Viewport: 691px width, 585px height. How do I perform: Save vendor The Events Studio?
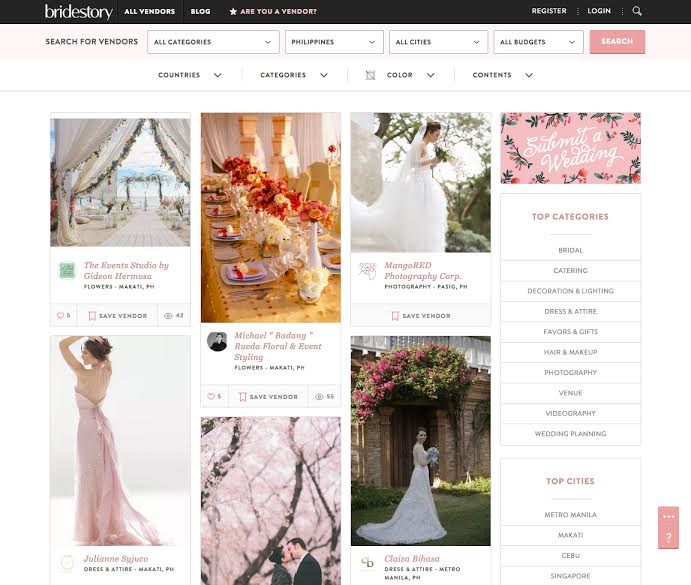click(117, 315)
